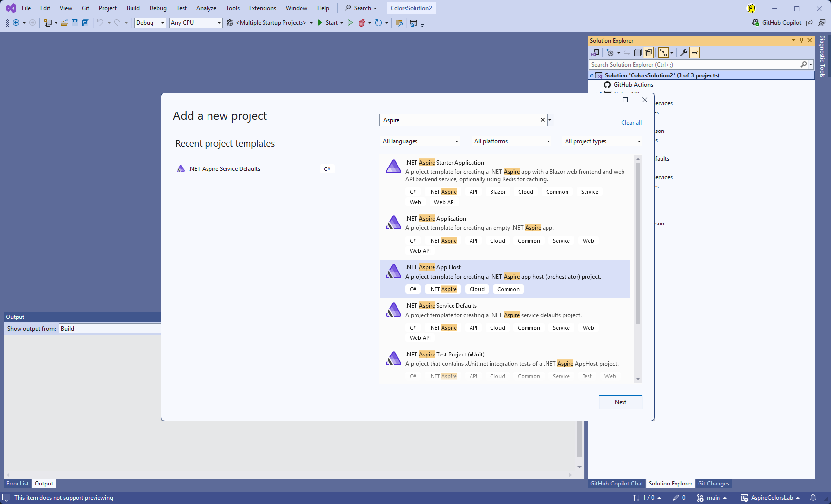Click the template list vertical scrollbar
Viewport: 831px width, 504px height.
(638, 243)
